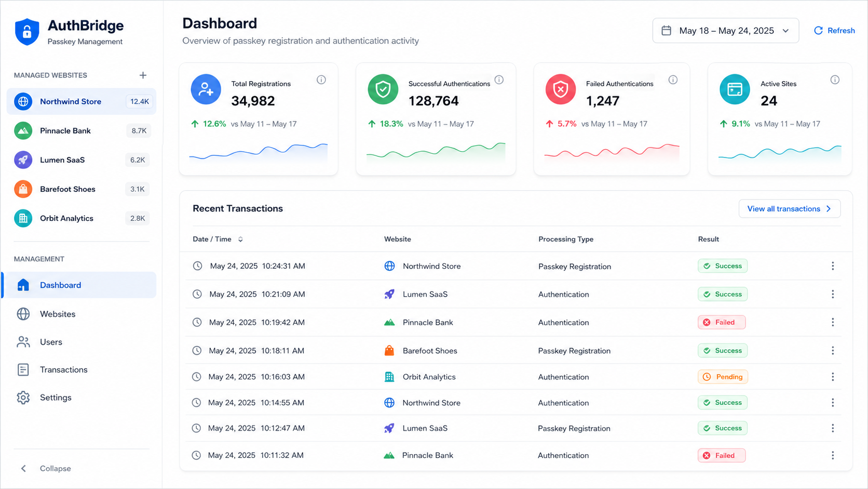Image resolution: width=868 pixels, height=489 pixels.
Task: Click Barefoot Shoes in the transactions table
Action: point(430,351)
